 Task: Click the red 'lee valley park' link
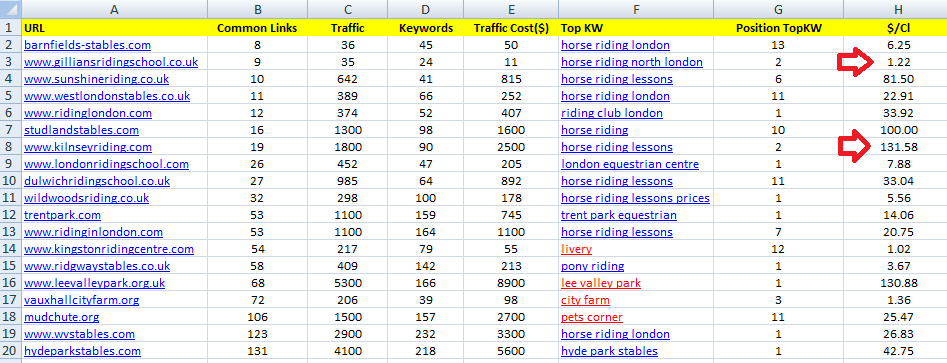(601, 283)
